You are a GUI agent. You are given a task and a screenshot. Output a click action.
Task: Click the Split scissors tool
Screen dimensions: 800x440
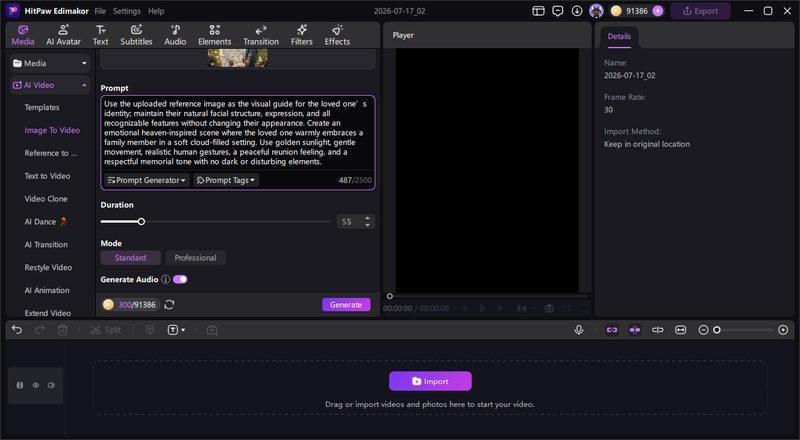106,330
